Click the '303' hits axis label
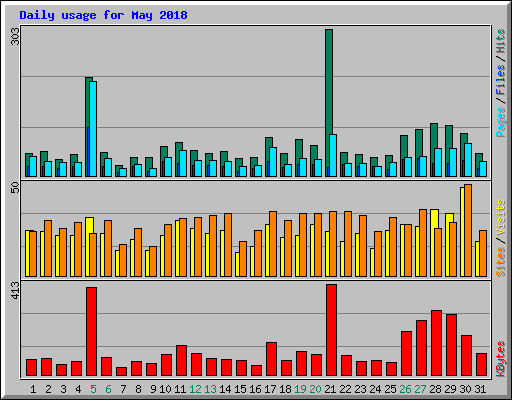The image size is (512, 400). [15, 36]
